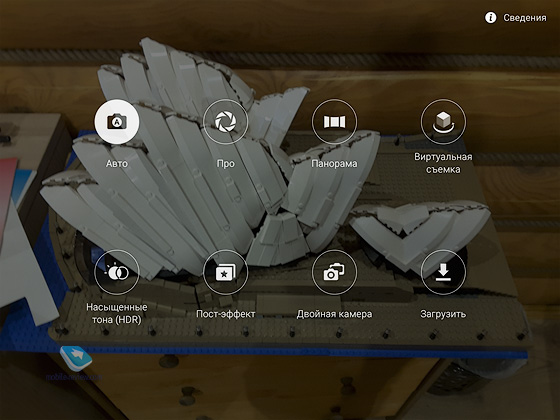Open the info circle icon
The width and height of the screenshot is (560, 420).
click(491, 18)
